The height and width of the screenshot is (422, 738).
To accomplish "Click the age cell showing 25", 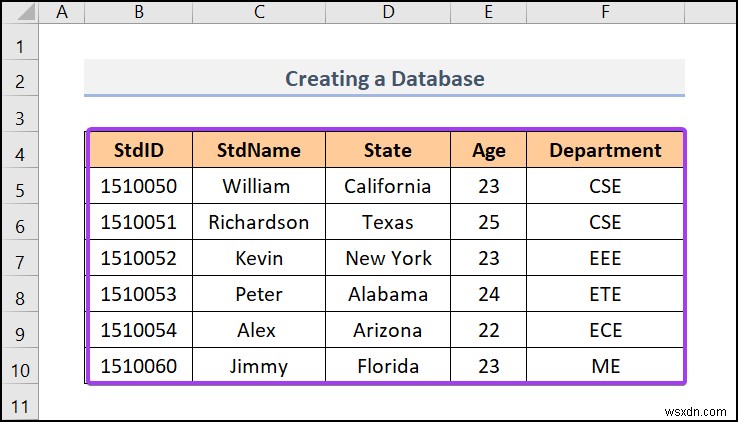I will coord(489,222).
